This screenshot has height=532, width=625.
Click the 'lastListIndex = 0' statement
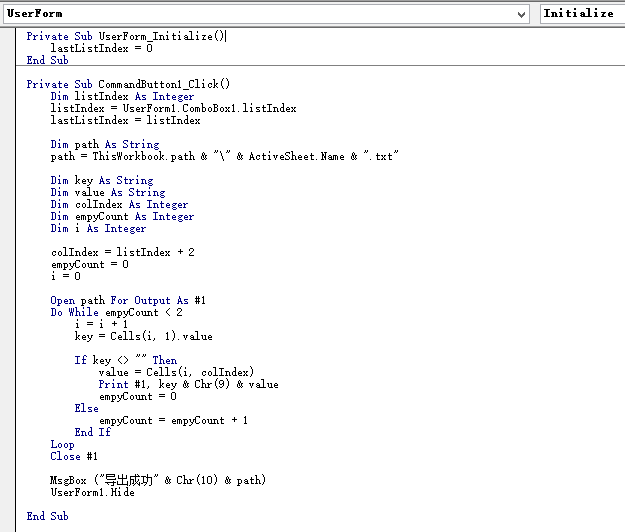pyautogui.click(x=102, y=48)
